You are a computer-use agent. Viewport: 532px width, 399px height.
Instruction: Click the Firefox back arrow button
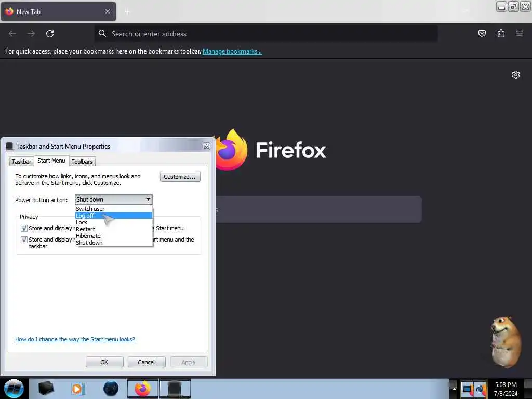click(x=12, y=34)
